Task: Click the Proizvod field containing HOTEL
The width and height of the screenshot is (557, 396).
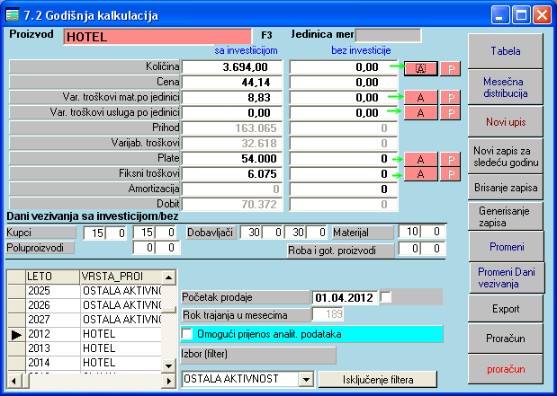Action: pyautogui.click(x=157, y=37)
